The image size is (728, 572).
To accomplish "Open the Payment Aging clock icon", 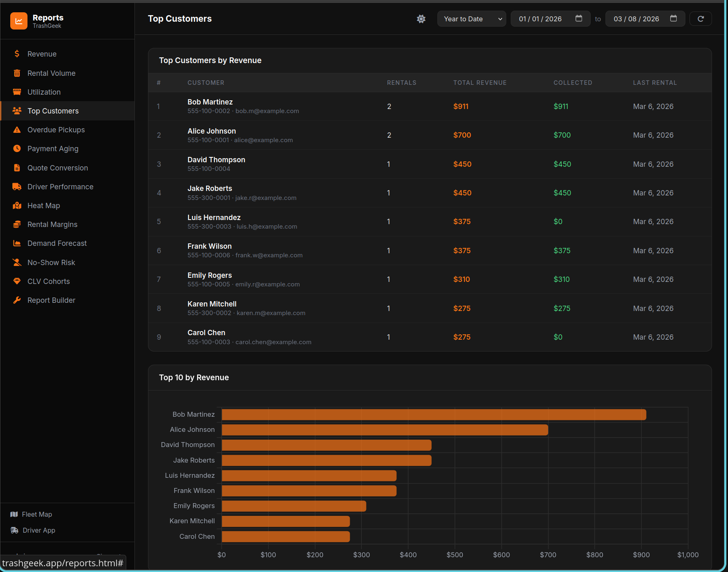I will [x=17, y=148].
